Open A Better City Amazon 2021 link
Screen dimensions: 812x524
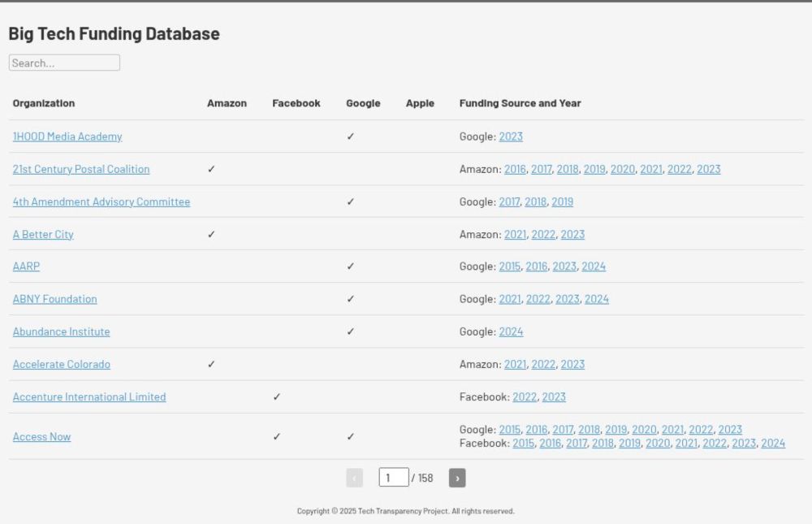coord(516,234)
